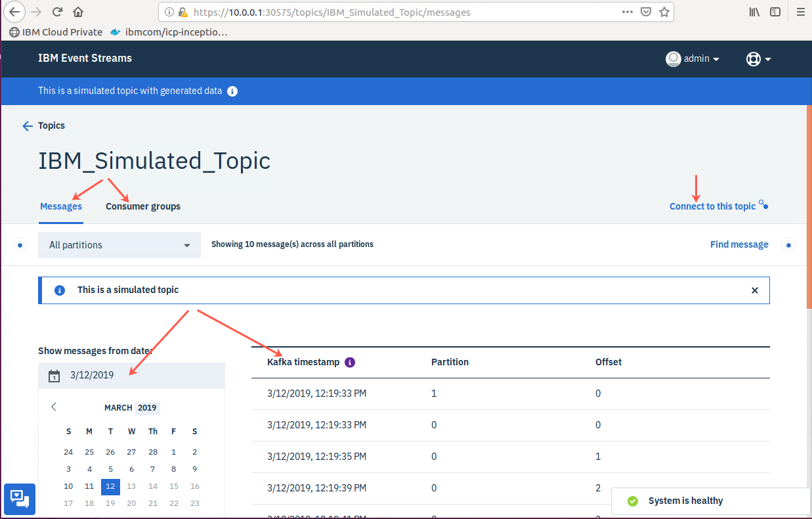Open the help lifebuoy menu
This screenshot has height=519, width=812.
tap(758, 58)
